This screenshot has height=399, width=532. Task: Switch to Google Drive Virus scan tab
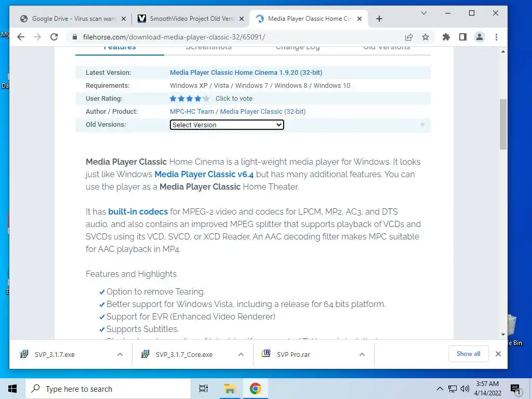tap(74, 19)
